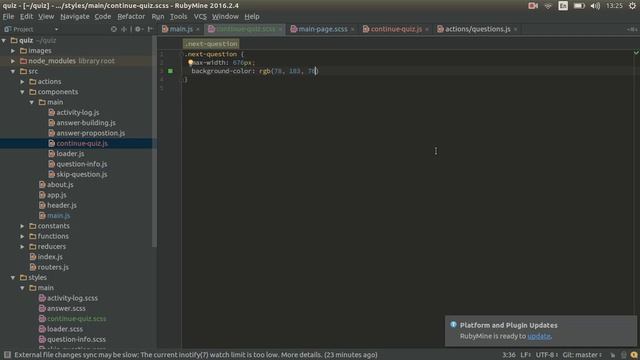Image resolution: width=640 pixels, height=360 pixels.
Task: Open the Refactor menu
Action: [x=131, y=17]
